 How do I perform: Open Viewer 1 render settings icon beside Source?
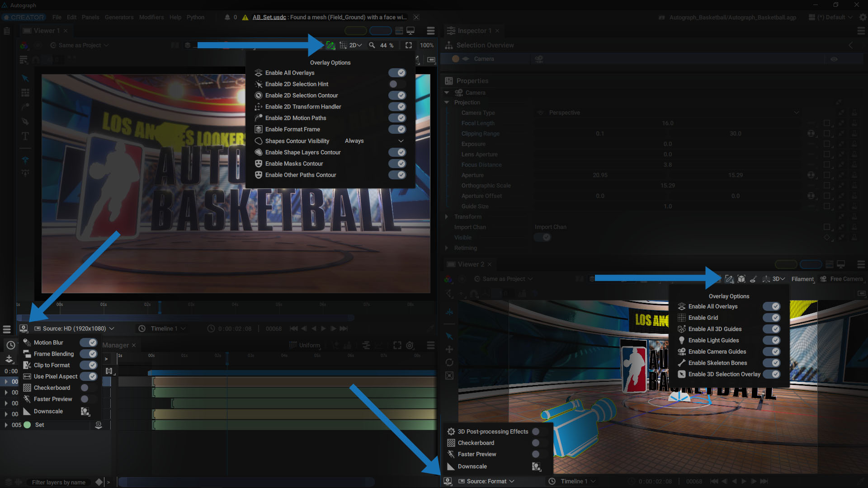(x=24, y=328)
